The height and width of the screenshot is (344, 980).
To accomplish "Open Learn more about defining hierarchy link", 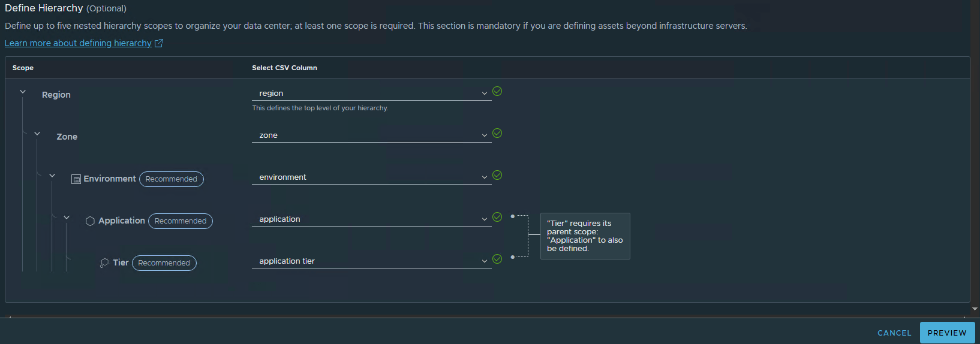I will click(x=78, y=43).
